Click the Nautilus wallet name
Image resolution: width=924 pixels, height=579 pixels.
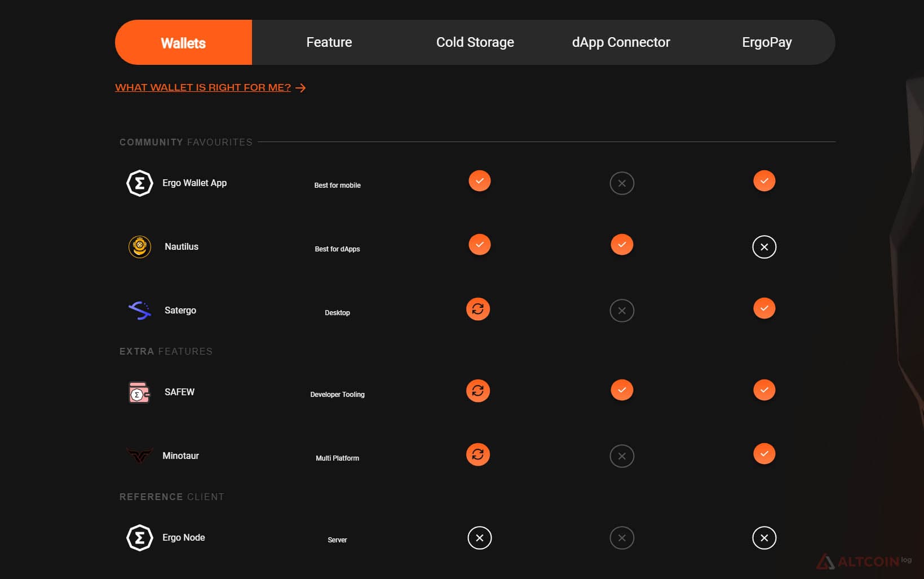(x=182, y=247)
